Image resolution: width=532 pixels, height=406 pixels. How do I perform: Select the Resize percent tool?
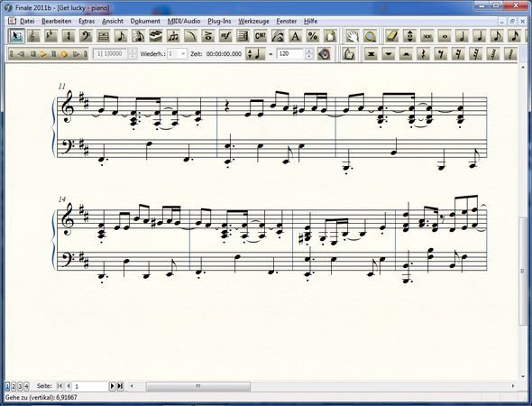click(313, 36)
